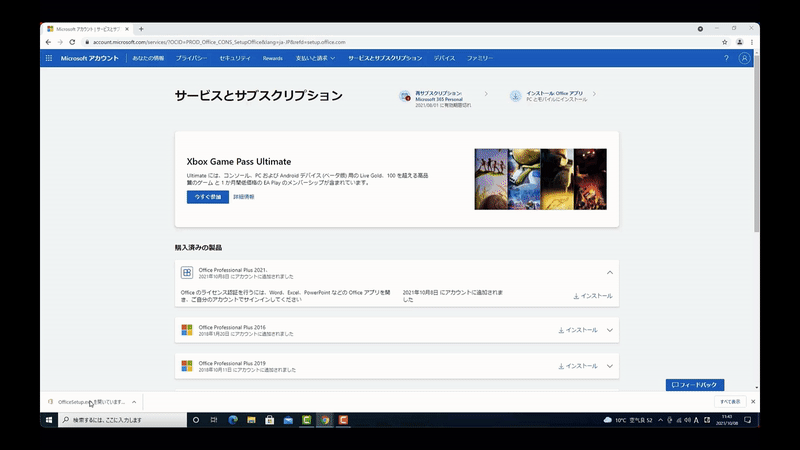Go to the セキュリティ menu
This screenshot has height=450, width=800.
tap(235, 58)
